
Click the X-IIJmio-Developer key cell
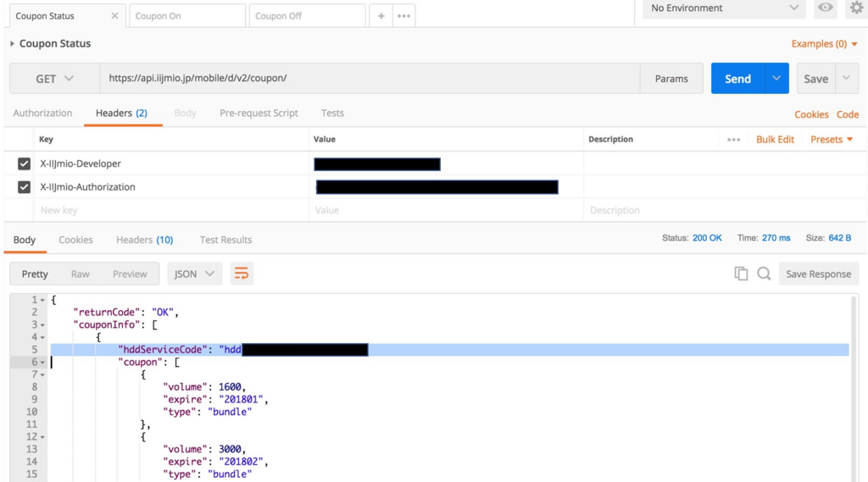pyautogui.click(x=171, y=163)
